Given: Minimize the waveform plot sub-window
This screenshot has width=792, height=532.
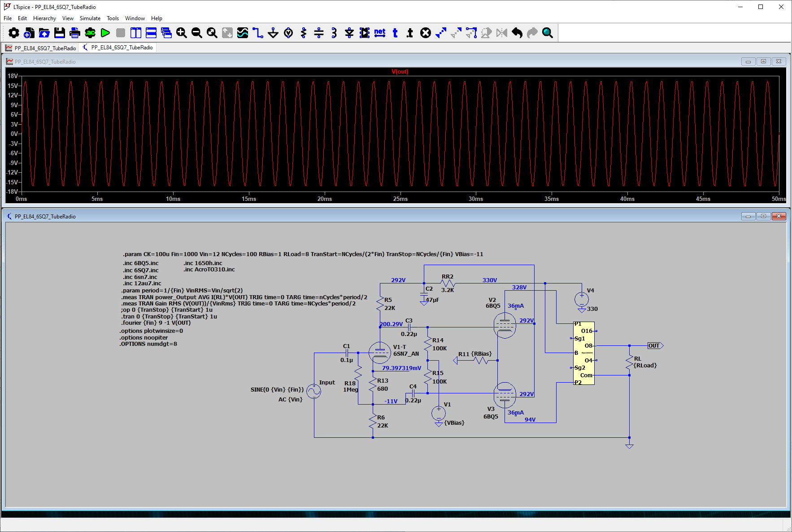Looking at the screenshot, I should pyautogui.click(x=748, y=61).
